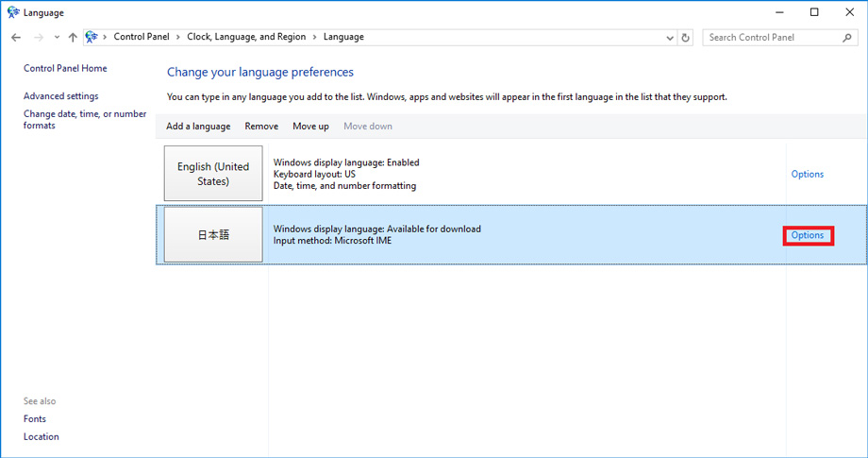868x458 pixels.
Task: Click Remove in the language toolbar
Action: click(261, 127)
